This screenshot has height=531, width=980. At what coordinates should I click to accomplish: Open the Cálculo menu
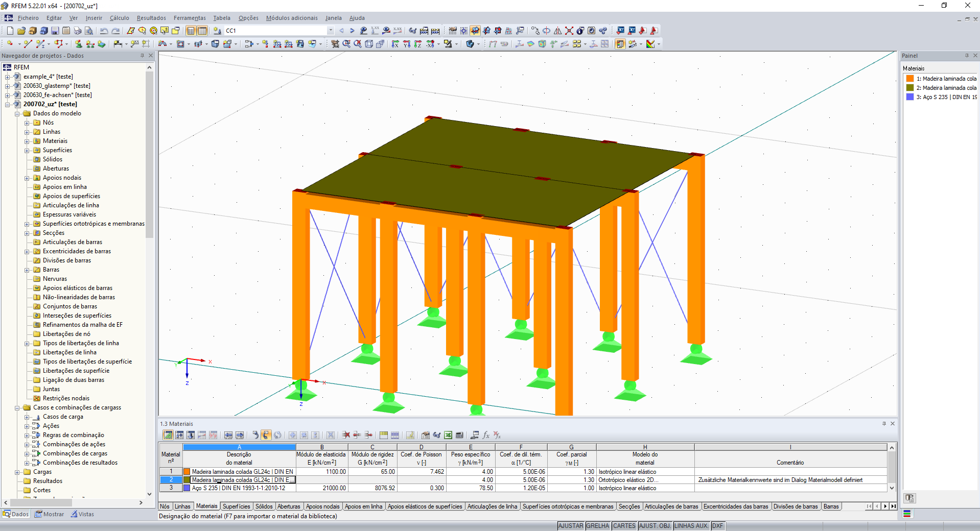tap(120, 18)
